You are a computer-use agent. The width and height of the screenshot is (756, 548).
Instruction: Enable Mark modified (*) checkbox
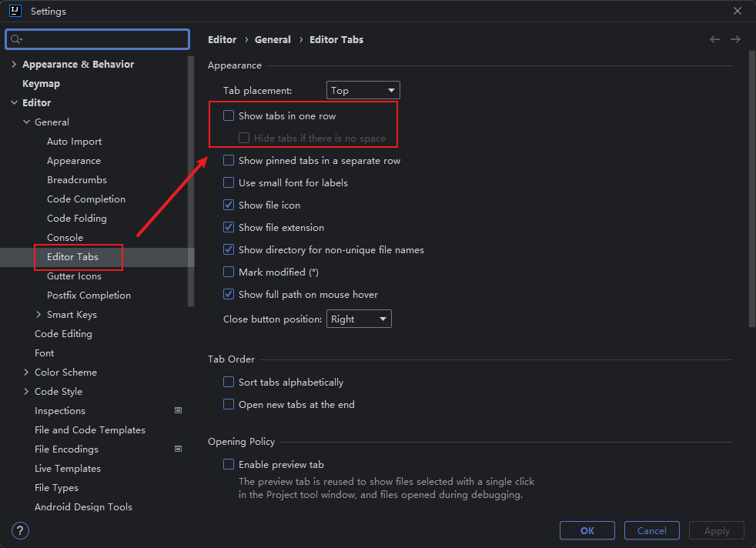click(229, 272)
